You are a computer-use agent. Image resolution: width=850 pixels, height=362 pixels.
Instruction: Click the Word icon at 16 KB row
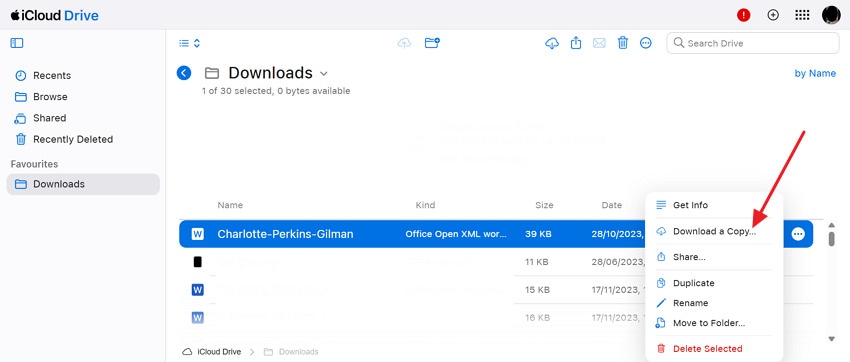click(197, 317)
